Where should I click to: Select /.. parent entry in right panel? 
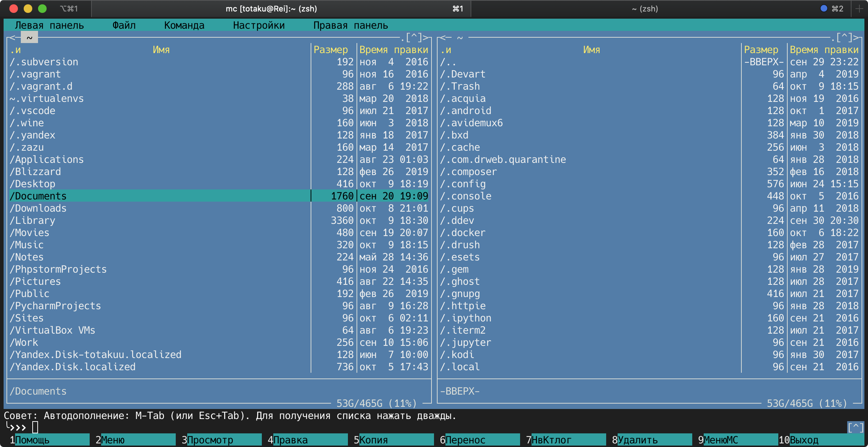(x=649, y=62)
